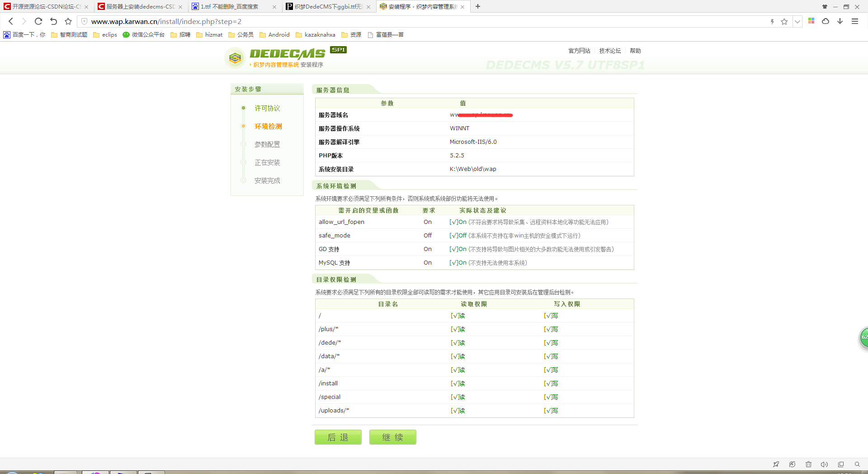Open the 微信公众平台 bookmark
868x474 pixels.
(144, 34)
